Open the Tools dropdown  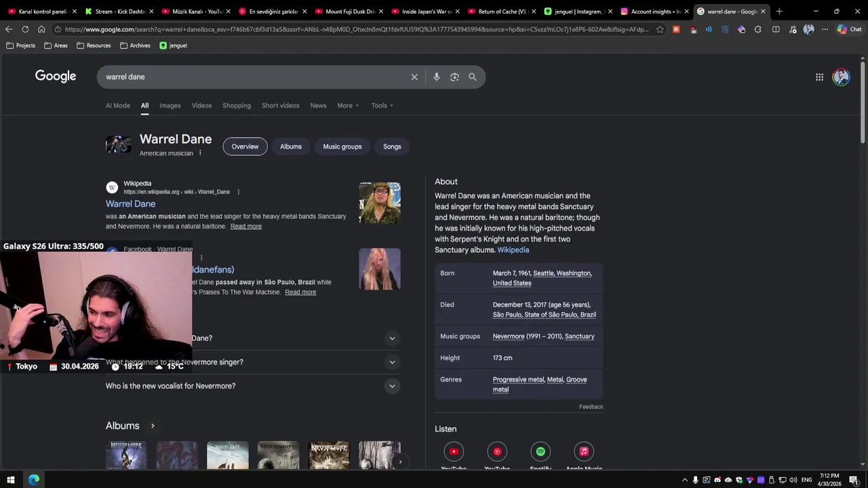point(382,106)
